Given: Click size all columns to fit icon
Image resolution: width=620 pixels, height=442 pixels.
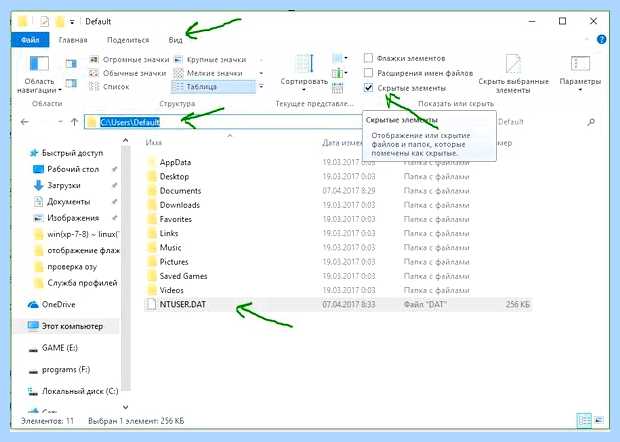Looking at the screenshot, I should point(337,88).
